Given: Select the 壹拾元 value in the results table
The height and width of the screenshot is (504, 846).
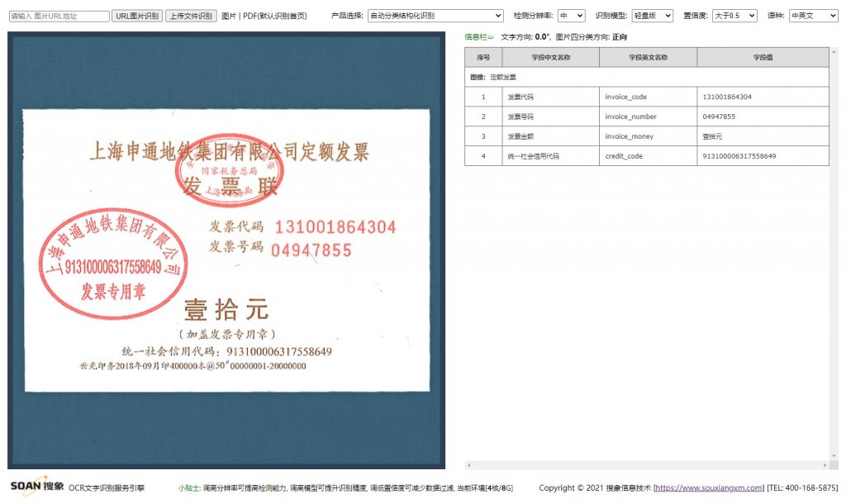Looking at the screenshot, I should tap(763, 136).
